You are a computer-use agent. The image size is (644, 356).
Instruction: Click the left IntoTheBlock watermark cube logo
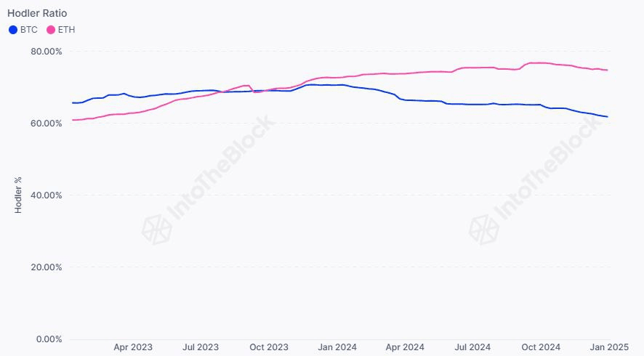tap(156, 229)
